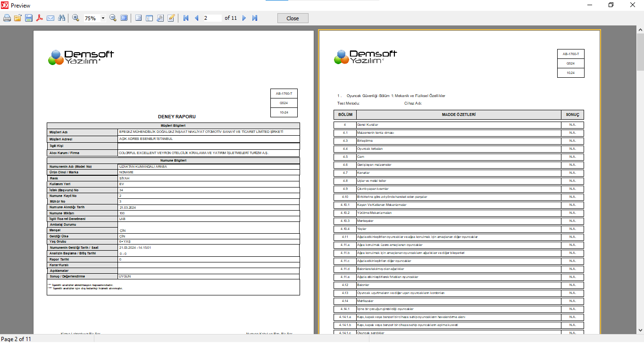
Task: Go to last page
Action: 255,18
